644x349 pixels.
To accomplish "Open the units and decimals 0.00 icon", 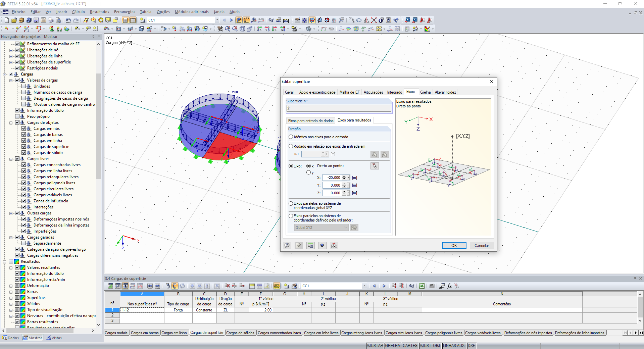I will tap(310, 245).
